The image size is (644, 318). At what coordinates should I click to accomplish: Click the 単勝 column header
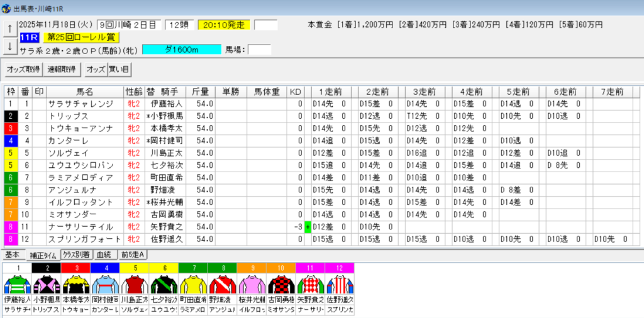pyautogui.click(x=231, y=92)
